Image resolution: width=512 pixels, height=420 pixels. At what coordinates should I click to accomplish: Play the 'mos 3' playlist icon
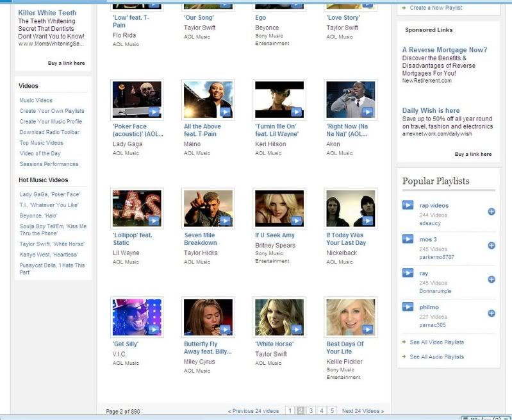(408, 239)
